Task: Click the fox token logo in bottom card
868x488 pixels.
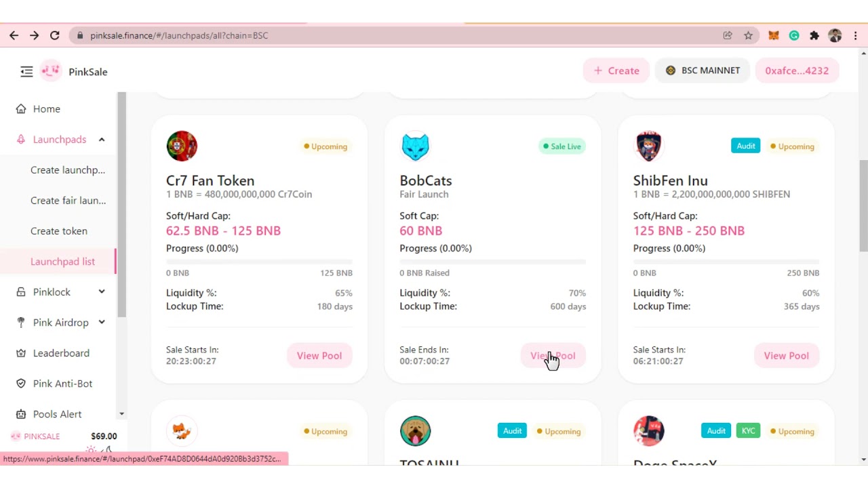Action: point(182,430)
